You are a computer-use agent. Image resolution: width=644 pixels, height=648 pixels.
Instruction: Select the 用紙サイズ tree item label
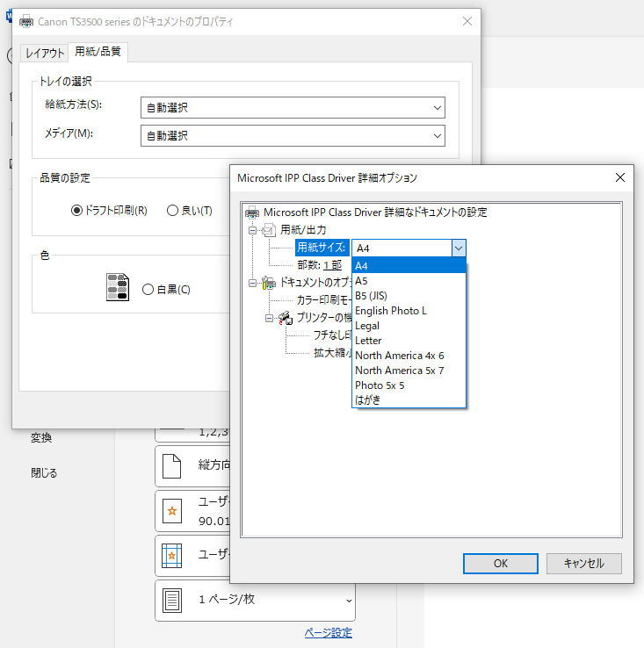click(322, 248)
